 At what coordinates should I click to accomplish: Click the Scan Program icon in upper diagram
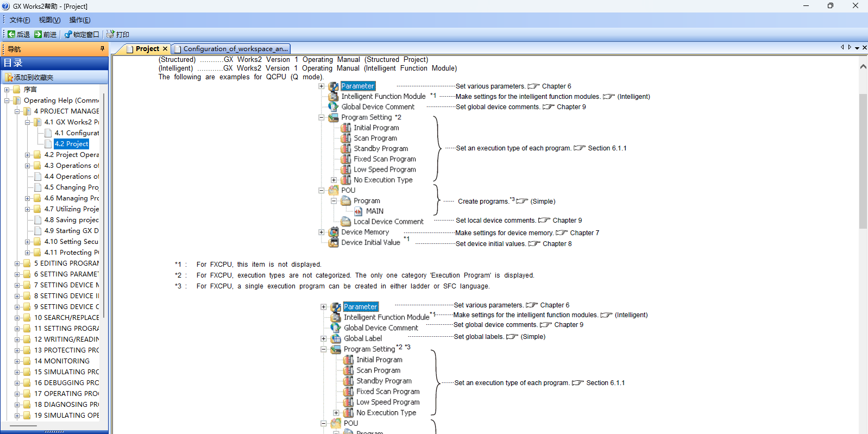(345, 138)
